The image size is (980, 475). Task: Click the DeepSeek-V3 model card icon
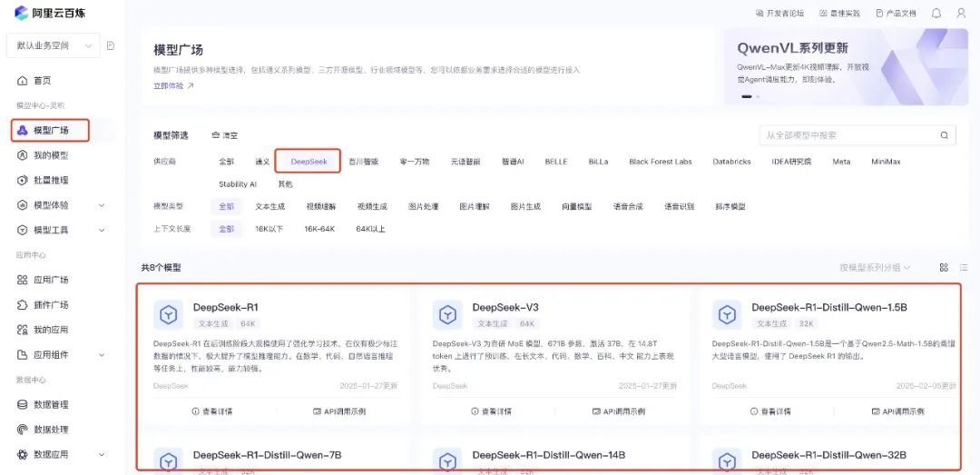coord(447,315)
